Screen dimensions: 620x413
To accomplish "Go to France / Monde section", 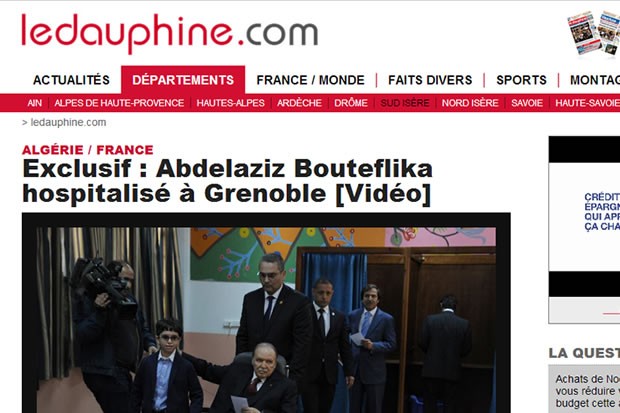I will pyautogui.click(x=310, y=80).
